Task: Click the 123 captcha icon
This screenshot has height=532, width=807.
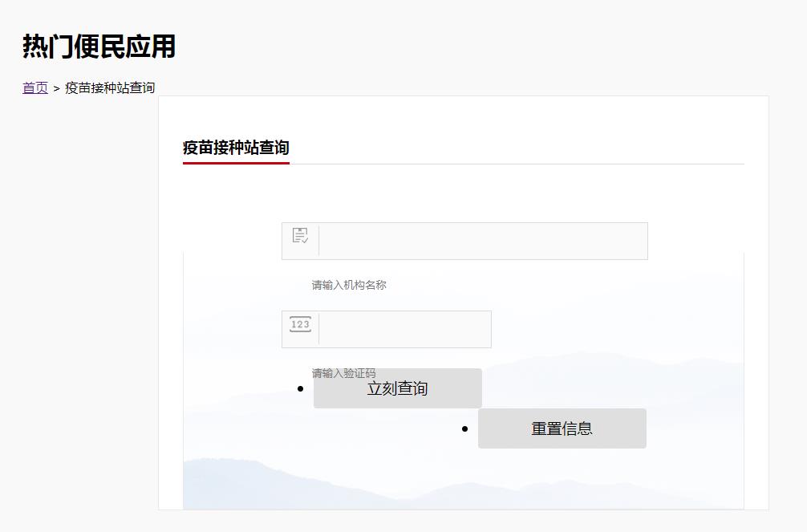Action: tap(300, 324)
